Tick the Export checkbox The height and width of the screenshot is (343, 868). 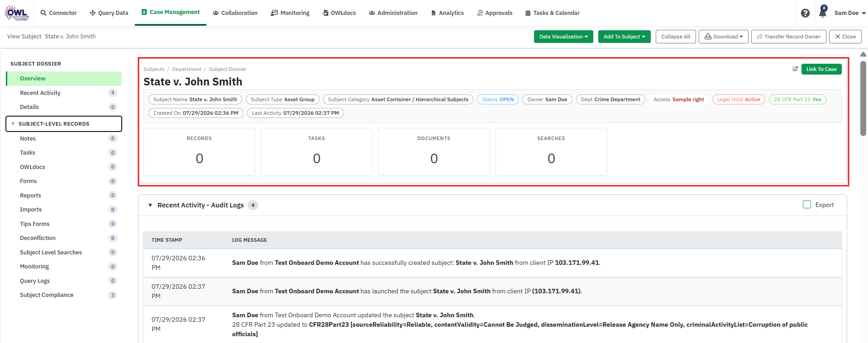806,205
